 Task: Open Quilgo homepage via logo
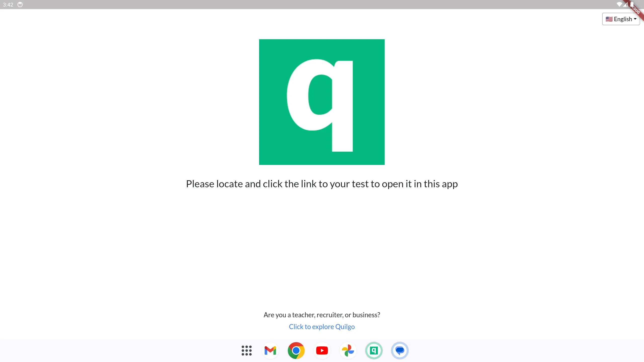(321, 102)
